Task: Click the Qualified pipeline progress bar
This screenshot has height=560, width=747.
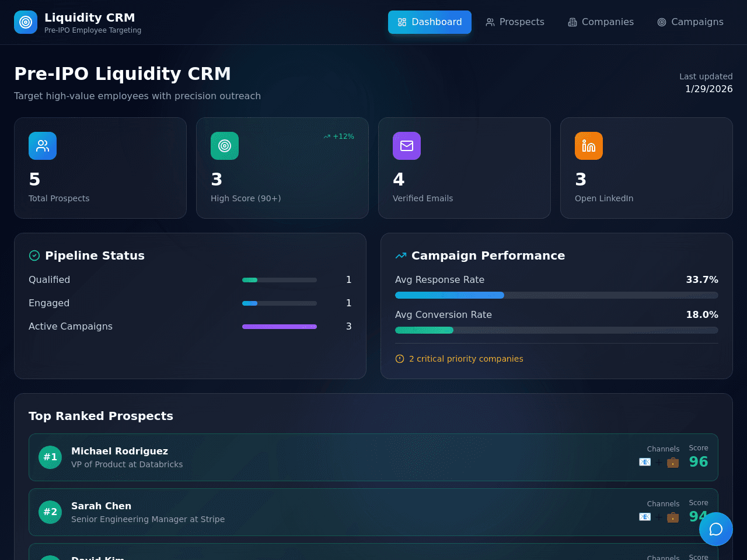Action: [280, 280]
